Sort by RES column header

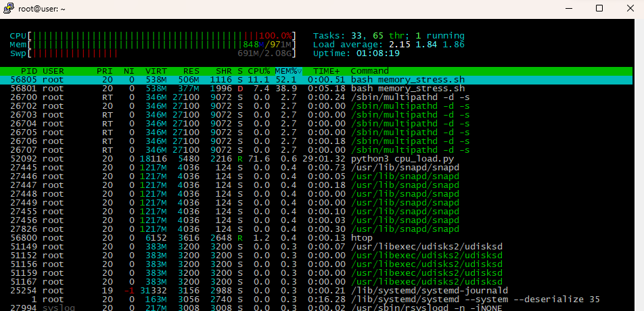coord(191,71)
